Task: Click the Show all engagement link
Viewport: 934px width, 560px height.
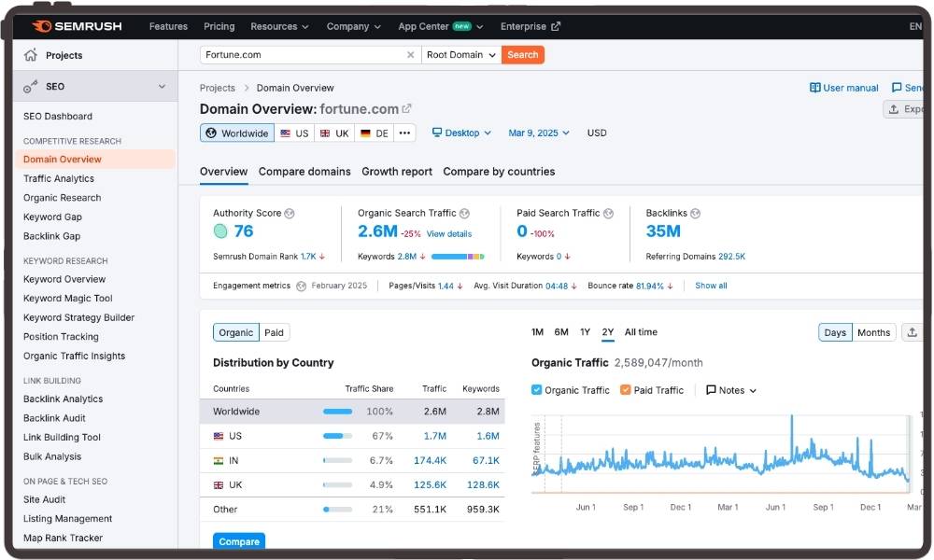Action: tap(711, 287)
